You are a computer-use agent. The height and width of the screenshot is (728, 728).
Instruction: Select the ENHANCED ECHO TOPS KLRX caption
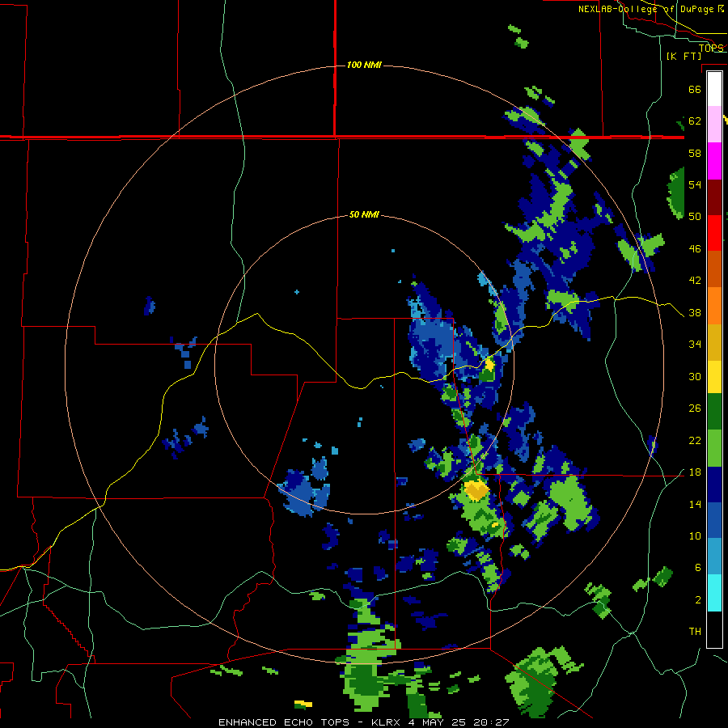[364, 722]
